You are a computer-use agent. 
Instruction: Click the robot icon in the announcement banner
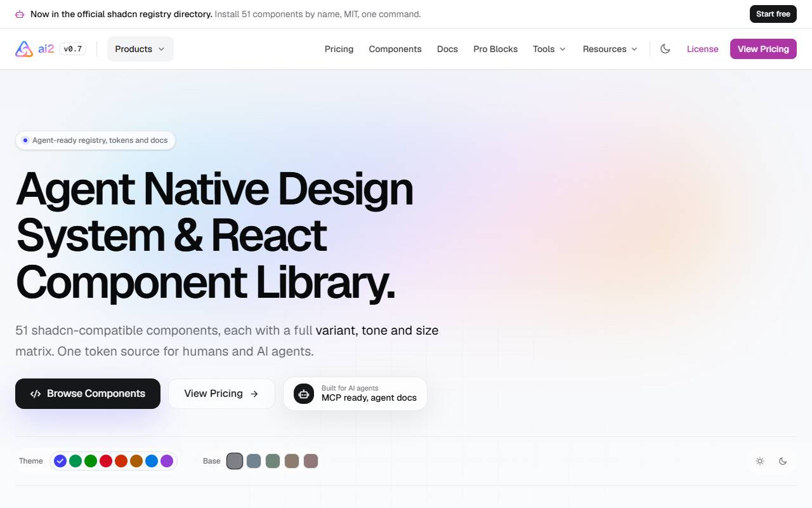click(x=20, y=14)
